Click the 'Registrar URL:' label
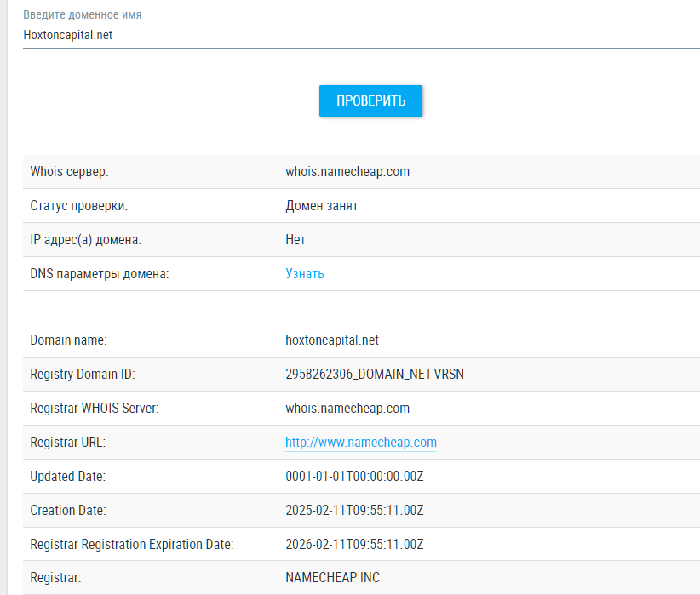Viewport: 700px width, 595px height. coord(68,443)
